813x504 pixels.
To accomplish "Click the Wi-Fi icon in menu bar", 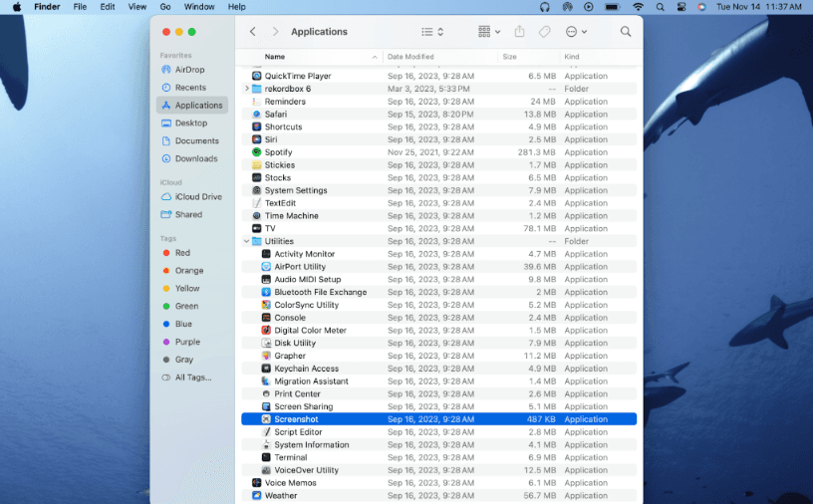I will coord(638,7).
